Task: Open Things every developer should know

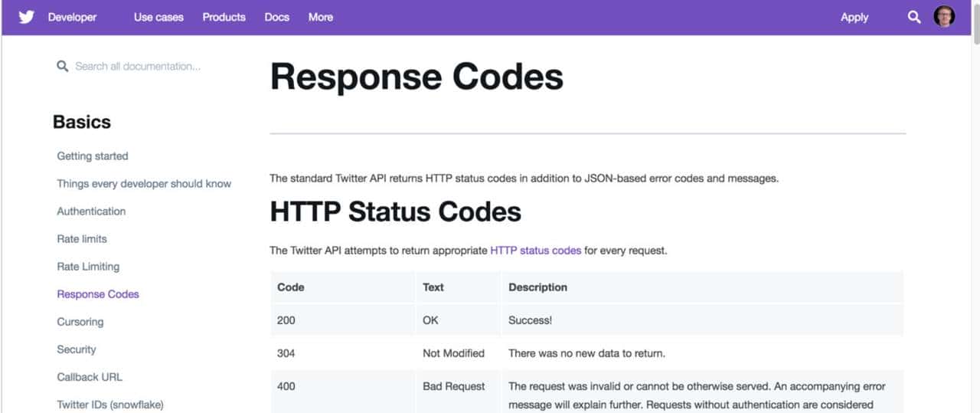Action: pos(144,184)
